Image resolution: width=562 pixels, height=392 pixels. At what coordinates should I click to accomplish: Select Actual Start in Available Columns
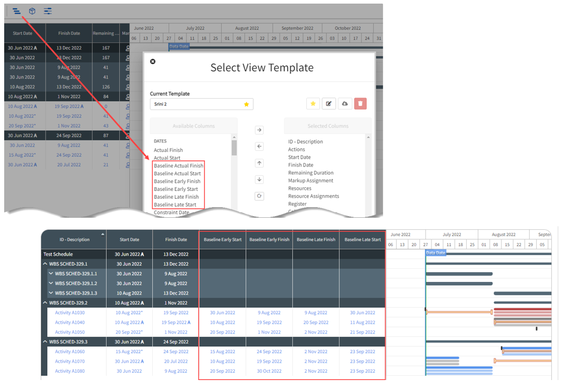coord(167,158)
